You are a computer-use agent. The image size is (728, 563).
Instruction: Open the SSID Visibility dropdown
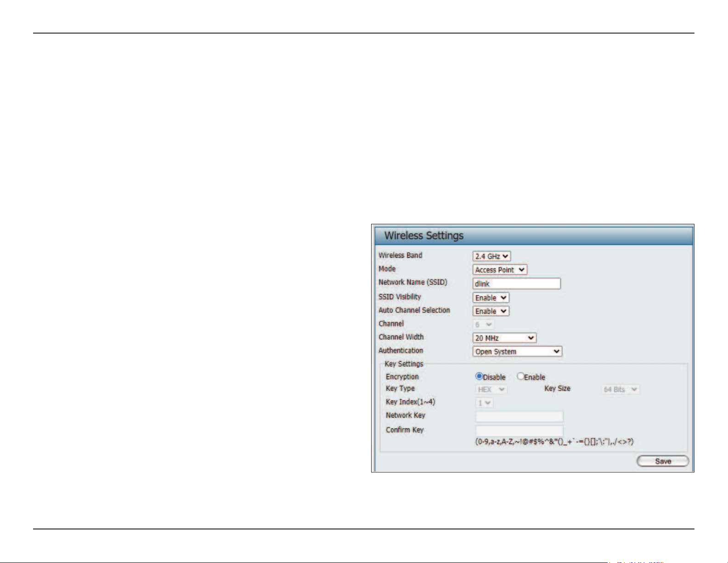coord(491,298)
